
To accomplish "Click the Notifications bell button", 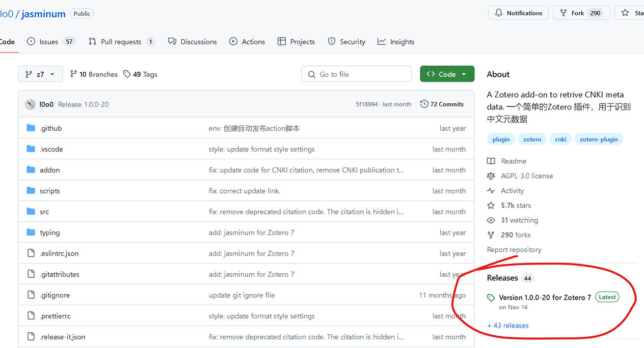I will pyautogui.click(x=519, y=13).
